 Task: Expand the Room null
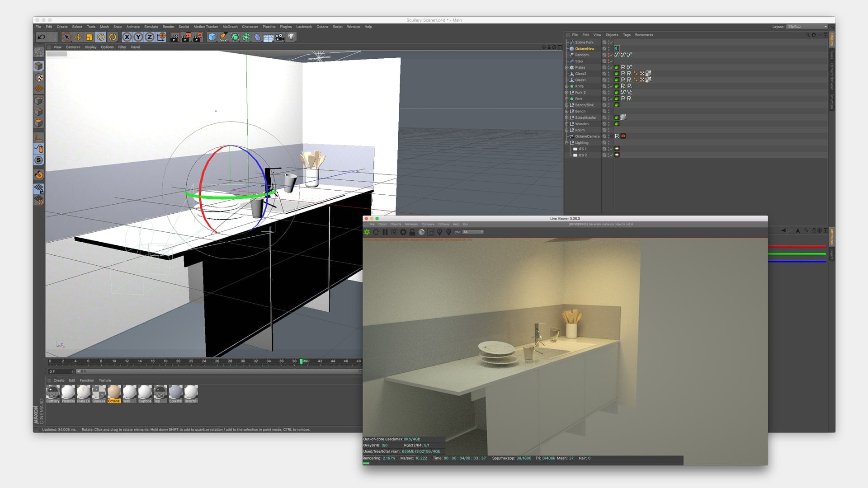tap(566, 130)
